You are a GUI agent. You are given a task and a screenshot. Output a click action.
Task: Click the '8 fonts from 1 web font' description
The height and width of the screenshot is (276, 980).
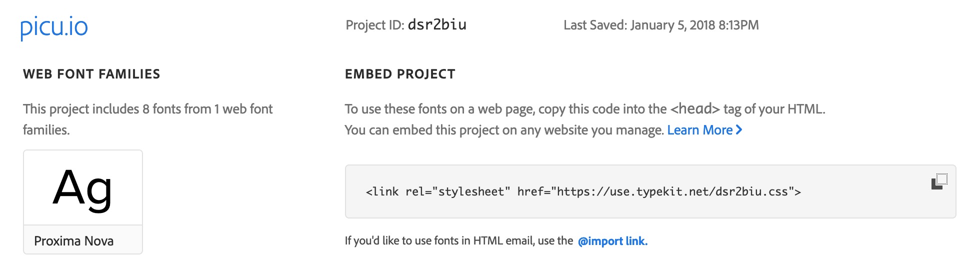(x=147, y=119)
